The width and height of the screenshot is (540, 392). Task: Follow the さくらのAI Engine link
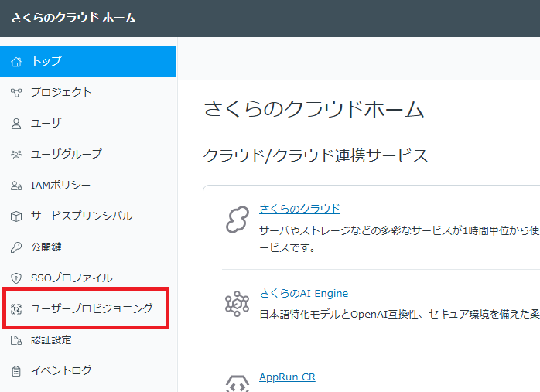303,293
